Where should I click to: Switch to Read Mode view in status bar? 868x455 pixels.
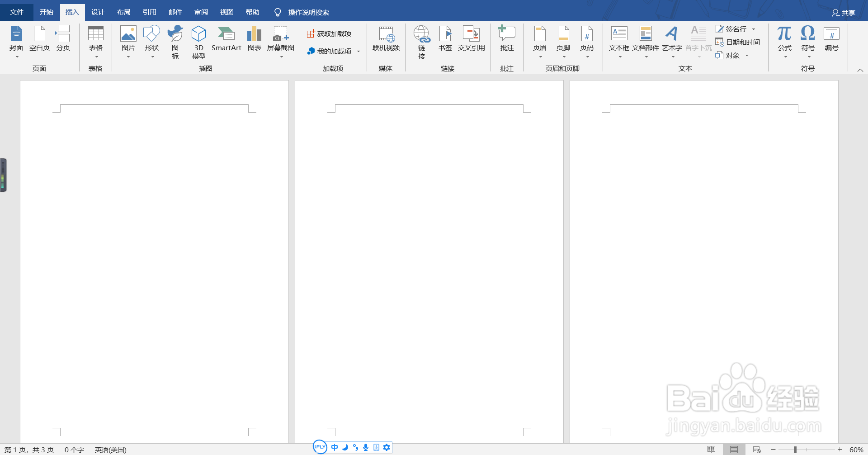pyautogui.click(x=711, y=450)
